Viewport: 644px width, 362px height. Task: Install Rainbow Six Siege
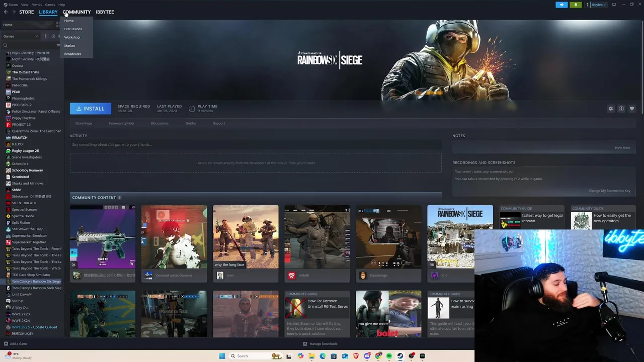click(91, 109)
